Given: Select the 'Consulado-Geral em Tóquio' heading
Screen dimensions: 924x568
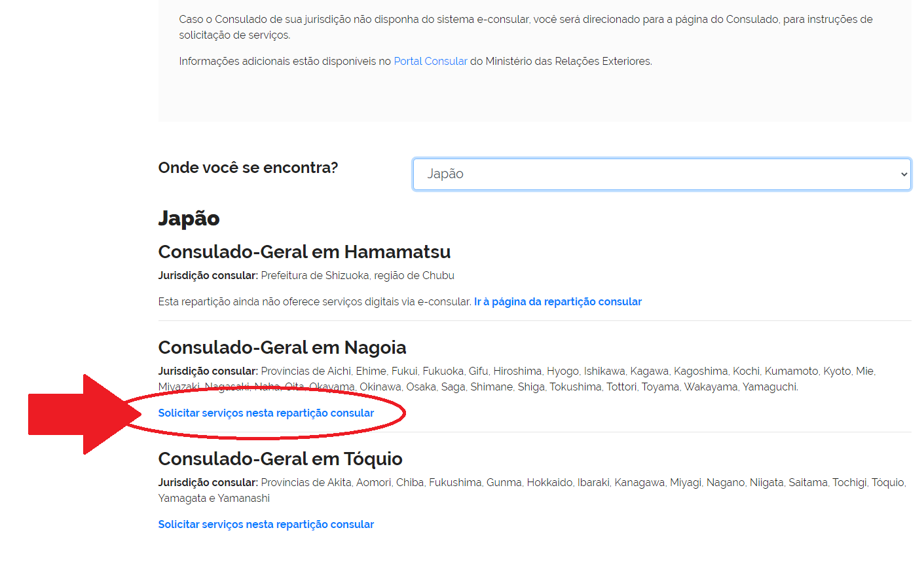Looking at the screenshot, I should pos(280,459).
